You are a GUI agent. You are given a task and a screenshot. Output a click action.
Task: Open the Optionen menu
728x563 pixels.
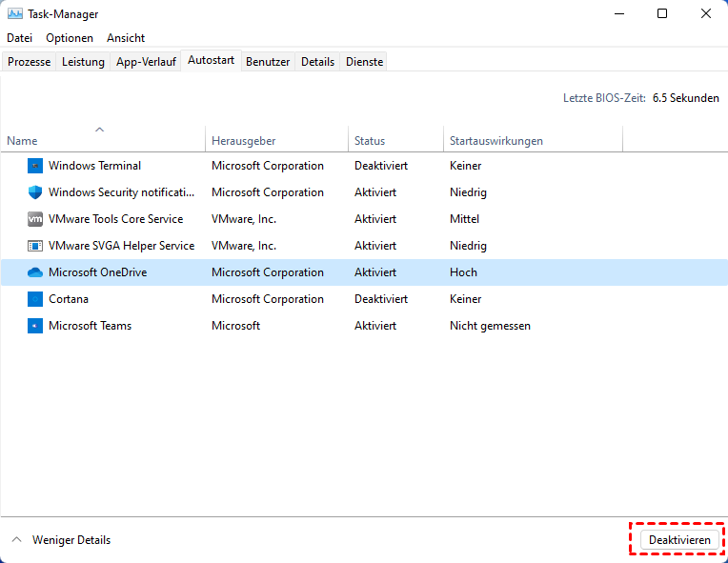(x=70, y=38)
